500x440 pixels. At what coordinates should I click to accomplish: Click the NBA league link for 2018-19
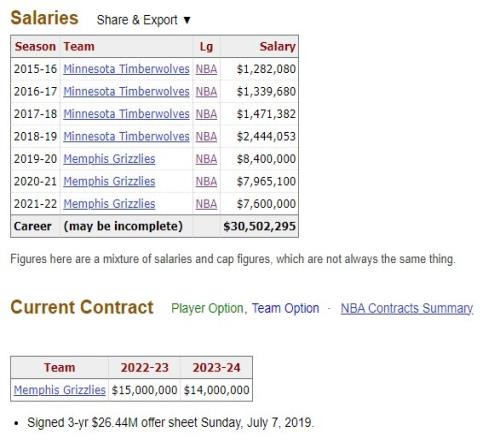pos(206,136)
